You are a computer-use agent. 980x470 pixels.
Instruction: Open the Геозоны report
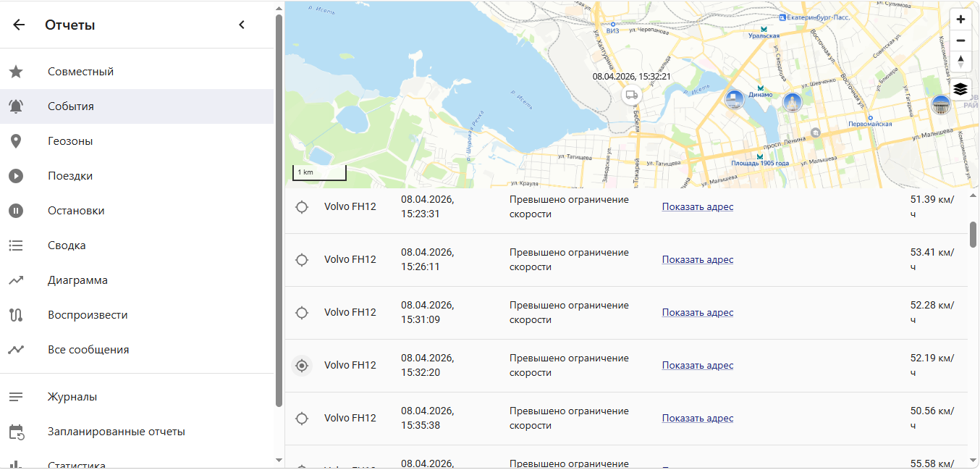[x=138, y=141]
